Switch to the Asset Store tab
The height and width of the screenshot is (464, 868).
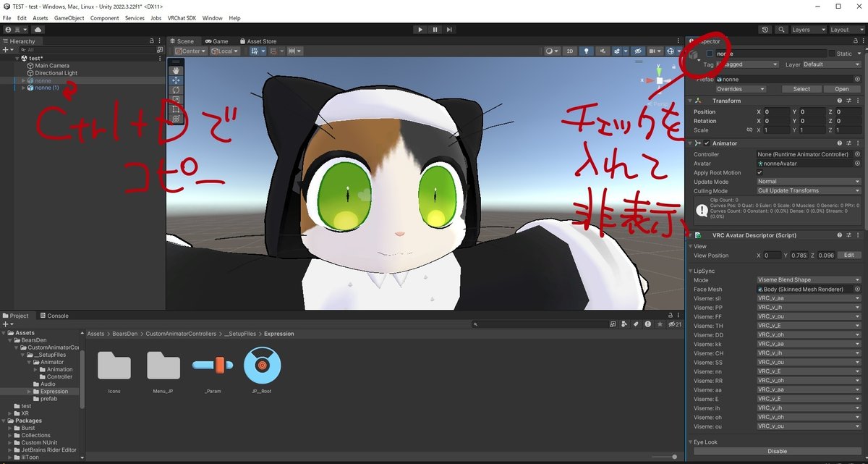click(258, 41)
